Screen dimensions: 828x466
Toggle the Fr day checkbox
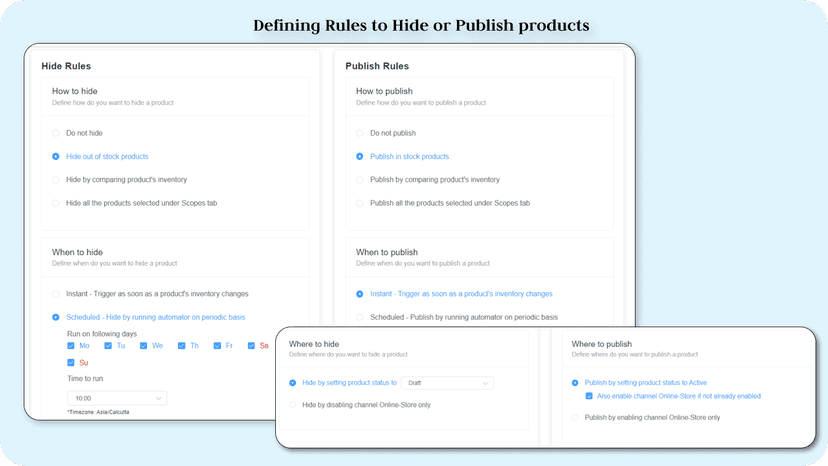(217, 346)
